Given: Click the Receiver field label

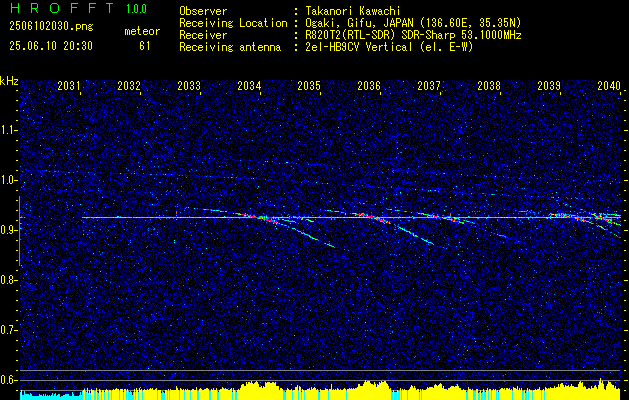Looking at the screenshot, I should coord(203,35).
